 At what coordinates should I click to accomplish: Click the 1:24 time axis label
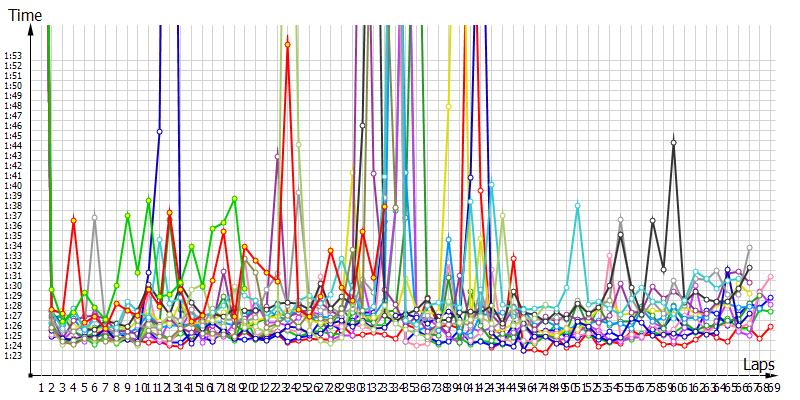click(x=13, y=346)
